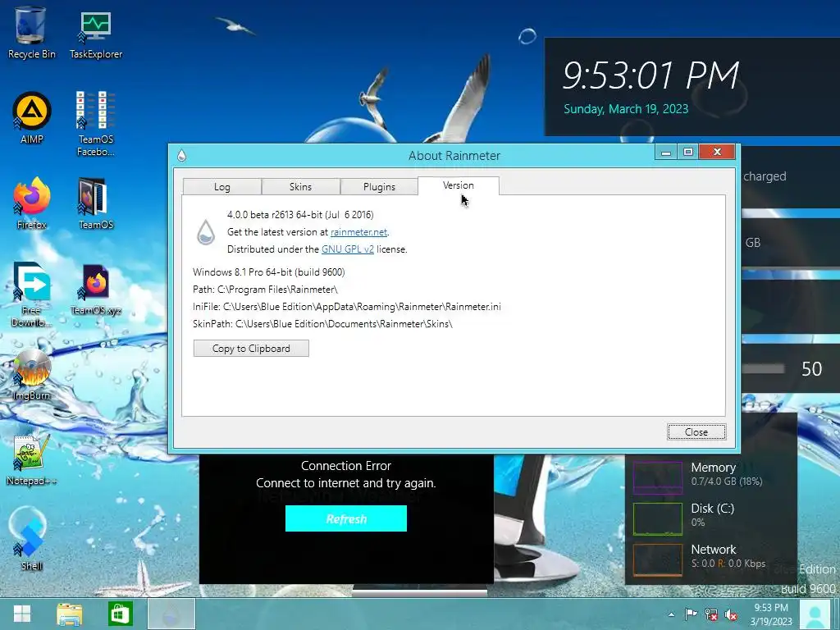
Task: Select the Free Download Manager icon
Action: click(32, 294)
